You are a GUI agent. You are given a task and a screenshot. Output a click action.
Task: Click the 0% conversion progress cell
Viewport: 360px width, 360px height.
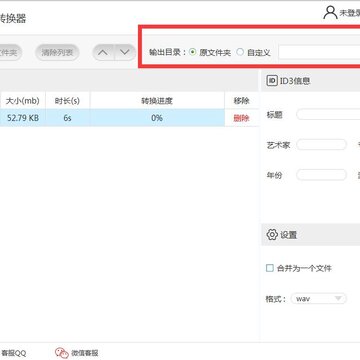pos(157,118)
